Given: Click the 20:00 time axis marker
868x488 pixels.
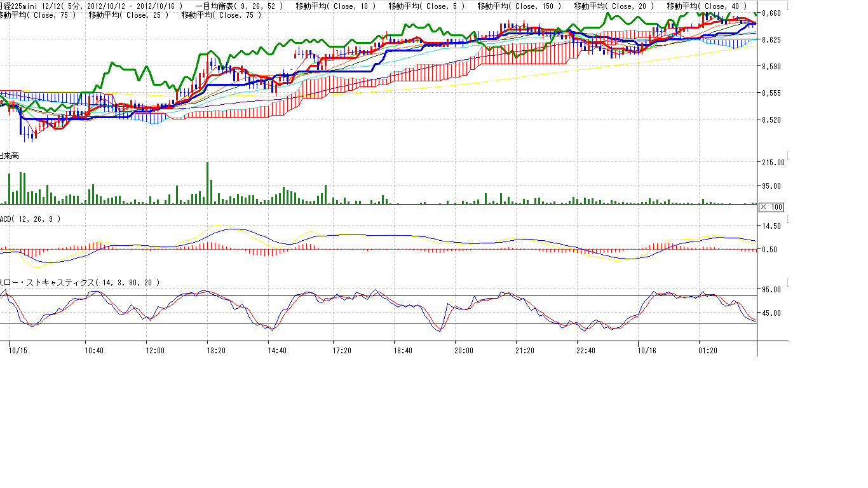Looking at the screenshot, I should click(463, 350).
